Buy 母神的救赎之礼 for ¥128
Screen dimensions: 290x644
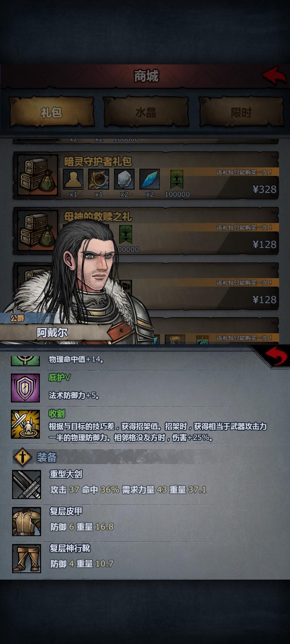point(264,244)
